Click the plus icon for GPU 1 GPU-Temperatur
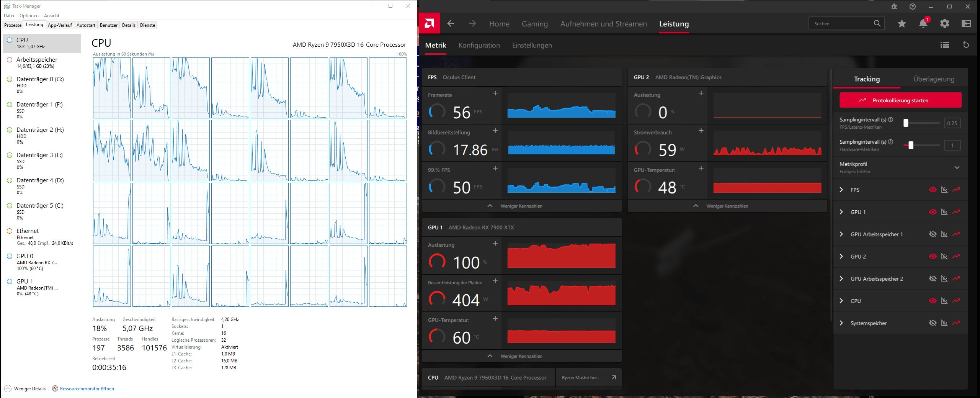The image size is (980, 398). pyautogui.click(x=495, y=318)
